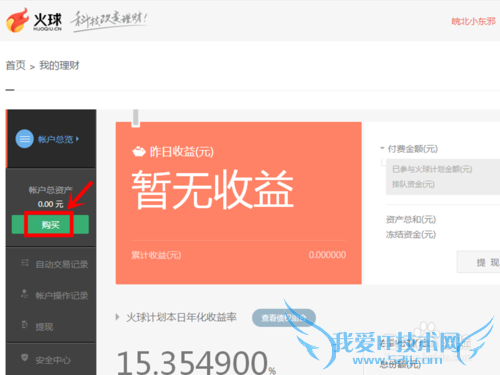This screenshot has height=375, width=500.
Task: Click 资产总和(元) label
Action: 411,219
